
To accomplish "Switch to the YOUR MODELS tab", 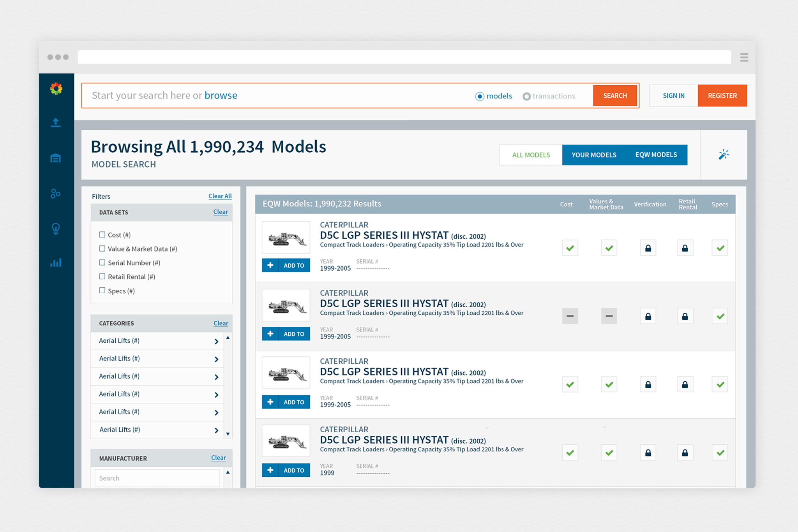I will click(593, 155).
